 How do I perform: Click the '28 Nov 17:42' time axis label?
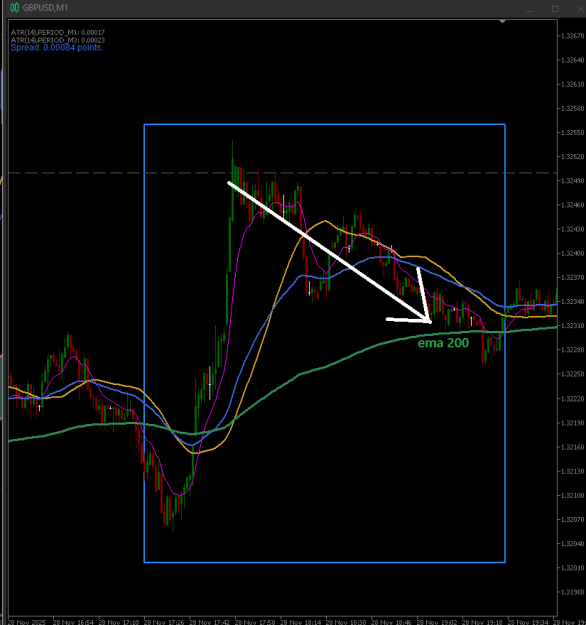pos(210,622)
